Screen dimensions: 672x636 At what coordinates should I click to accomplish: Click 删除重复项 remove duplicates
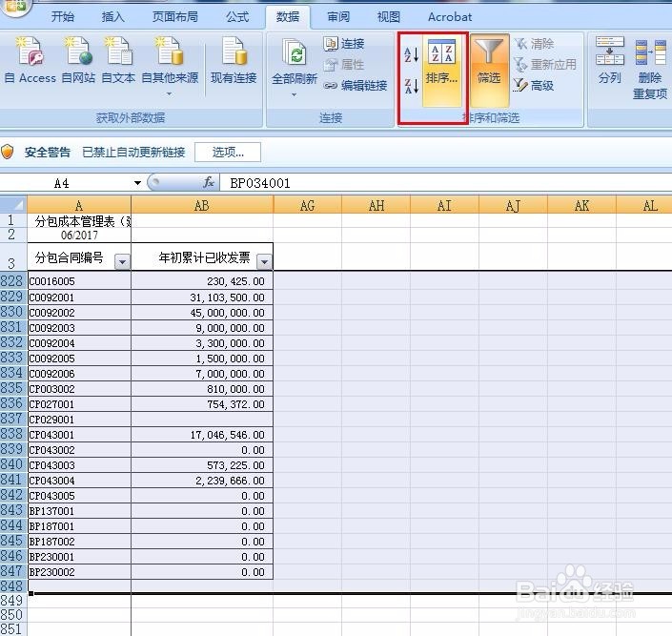(650, 69)
